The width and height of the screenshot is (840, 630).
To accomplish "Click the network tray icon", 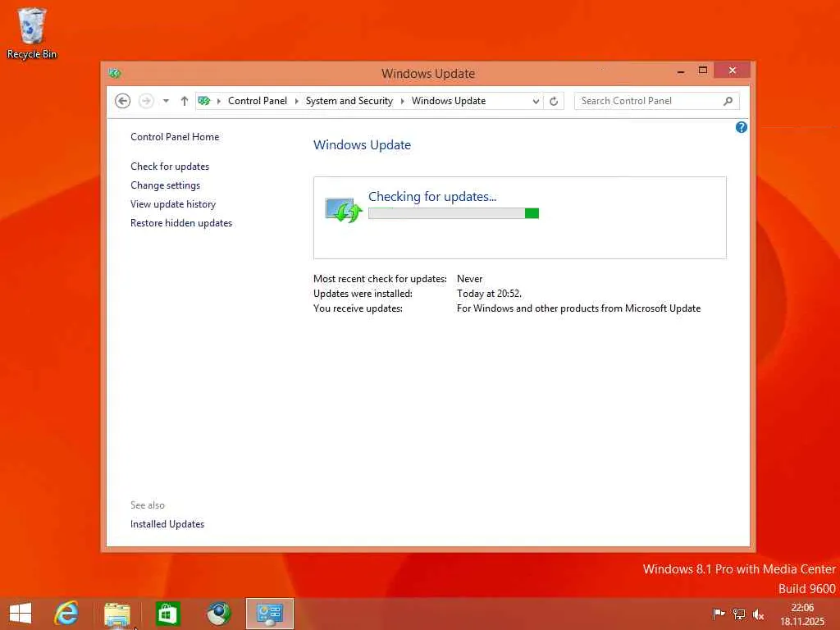I will (x=739, y=614).
